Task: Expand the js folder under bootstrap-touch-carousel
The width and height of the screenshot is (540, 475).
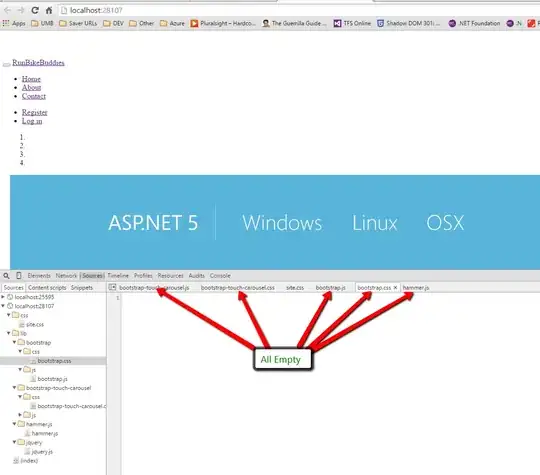Action: tap(20, 415)
